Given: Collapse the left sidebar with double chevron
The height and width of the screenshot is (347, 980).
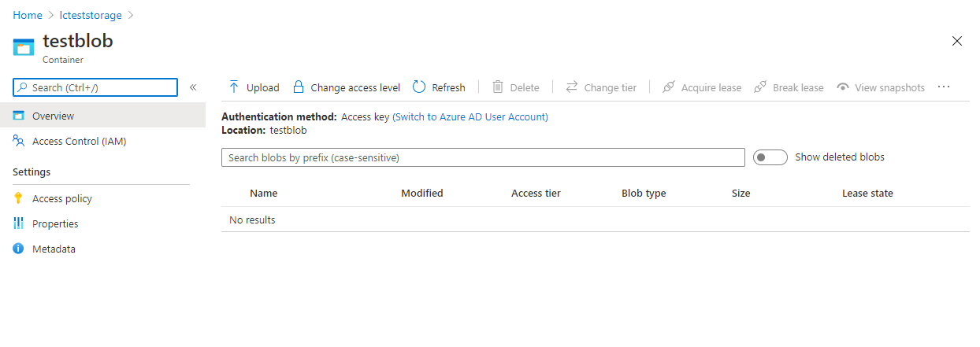Looking at the screenshot, I should 193,87.
